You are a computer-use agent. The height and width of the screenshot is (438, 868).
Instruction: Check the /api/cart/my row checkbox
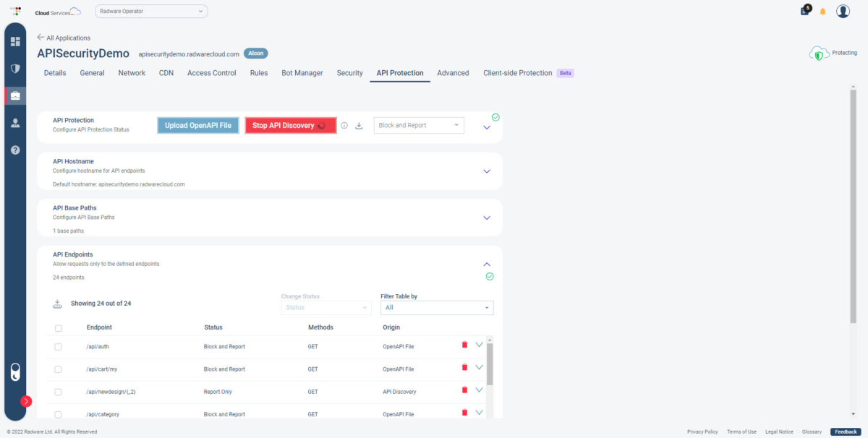click(59, 369)
